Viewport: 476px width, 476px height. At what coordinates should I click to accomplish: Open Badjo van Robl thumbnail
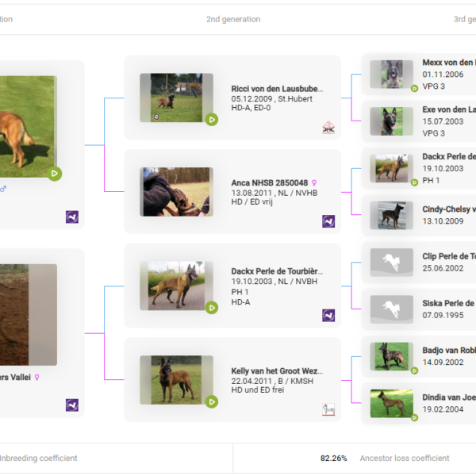click(392, 357)
